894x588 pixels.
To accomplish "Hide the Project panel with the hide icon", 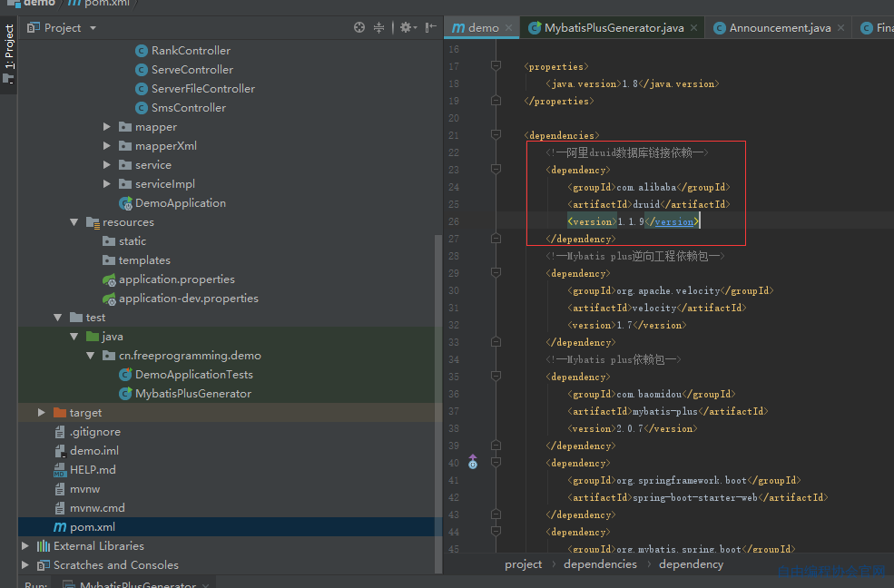I will coord(431,27).
